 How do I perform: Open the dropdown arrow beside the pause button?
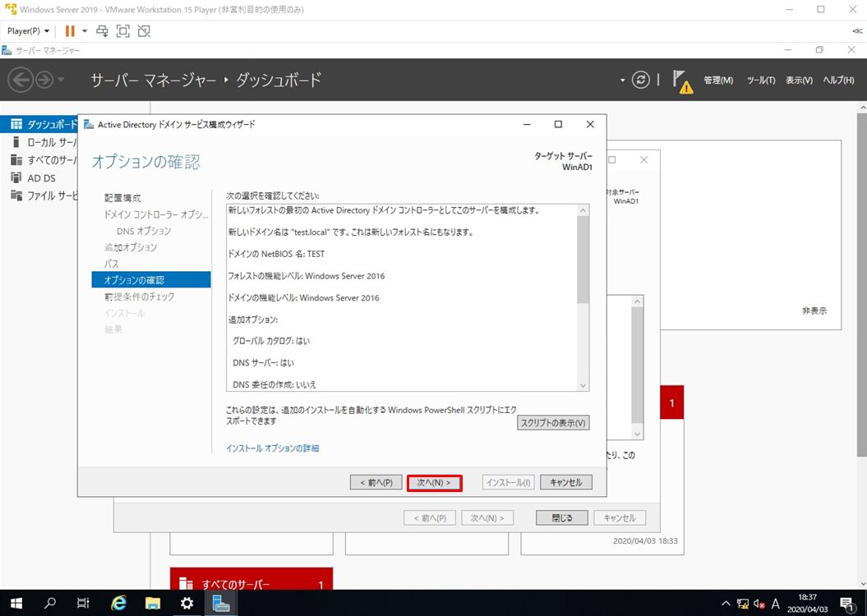(85, 31)
